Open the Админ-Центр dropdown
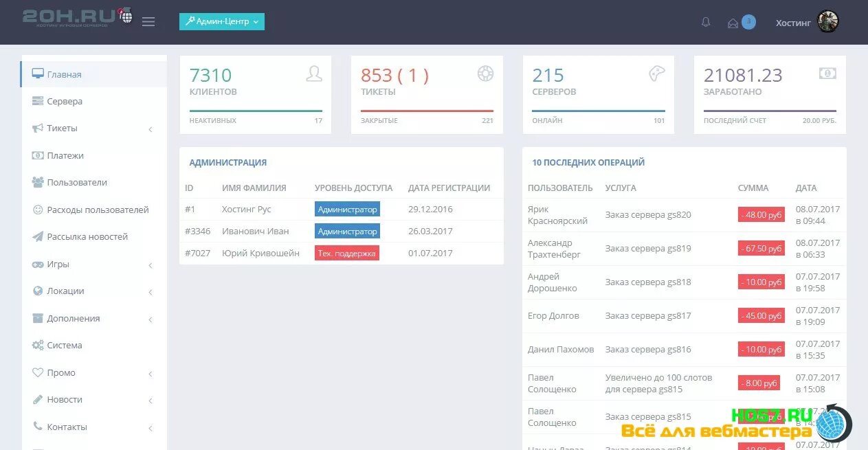868x450 pixels. (x=222, y=21)
